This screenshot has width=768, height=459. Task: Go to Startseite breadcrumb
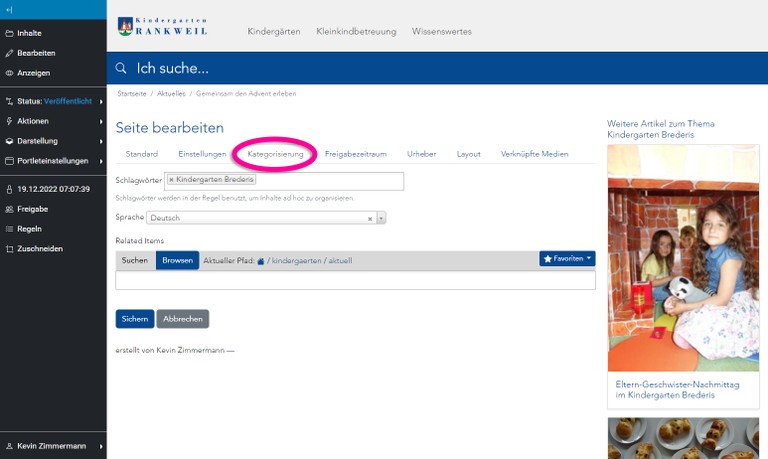coord(132,94)
